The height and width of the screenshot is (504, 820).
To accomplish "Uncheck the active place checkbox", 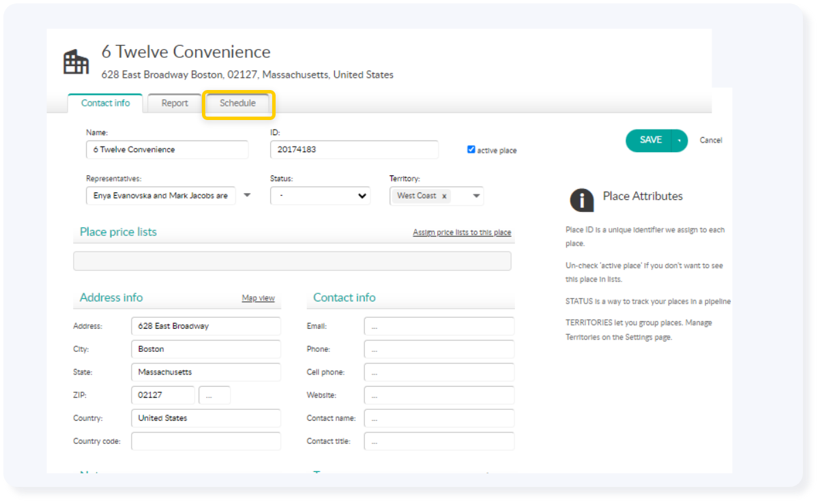I will [x=471, y=149].
